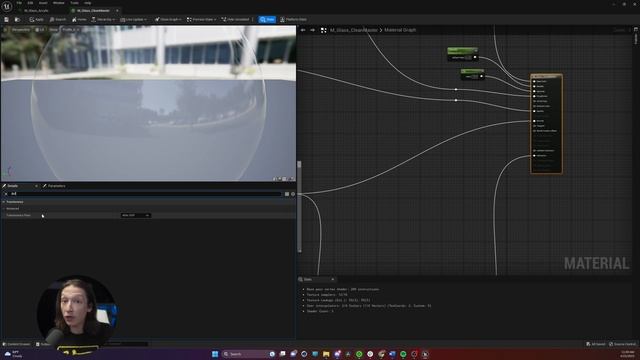Go forward in graph navigation history

[313, 30]
